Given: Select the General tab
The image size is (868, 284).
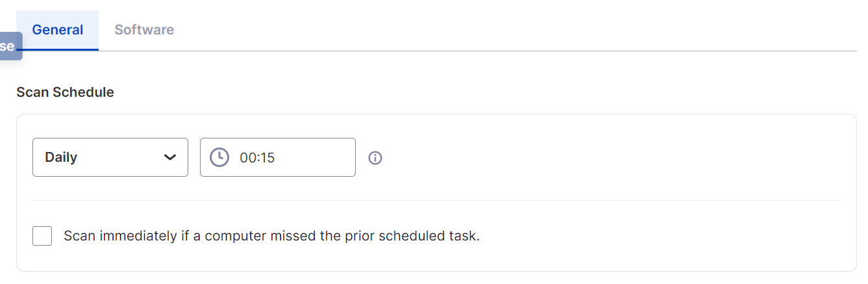Looking at the screenshot, I should (58, 30).
